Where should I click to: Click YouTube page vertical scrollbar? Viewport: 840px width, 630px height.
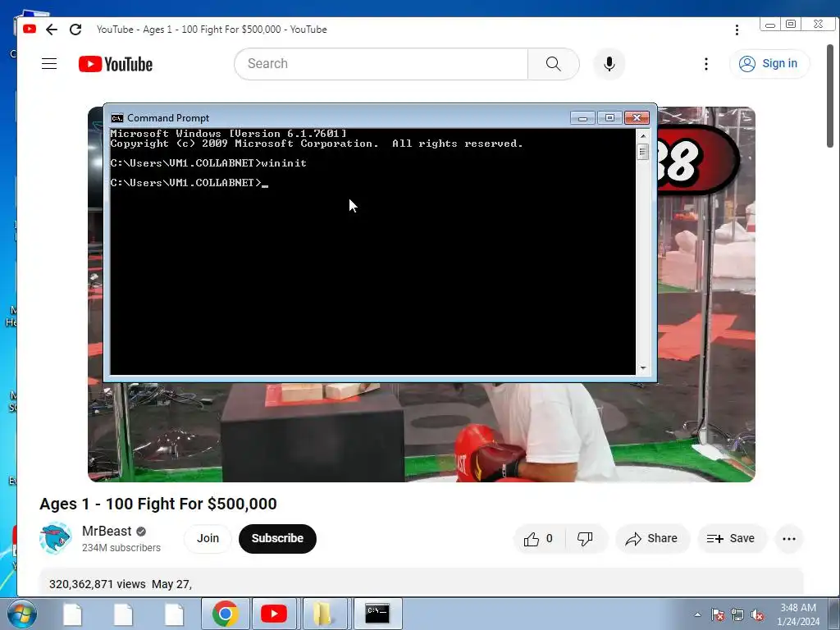[x=830, y=95]
